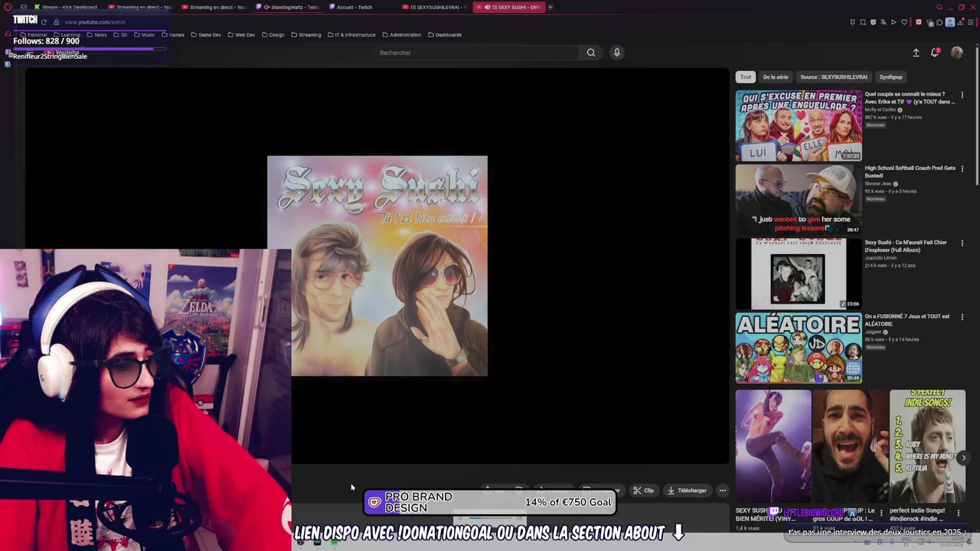The width and height of the screenshot is (980, 551).
Task: Select the Synthpop filter chip
Action: (x=890, y=77)
